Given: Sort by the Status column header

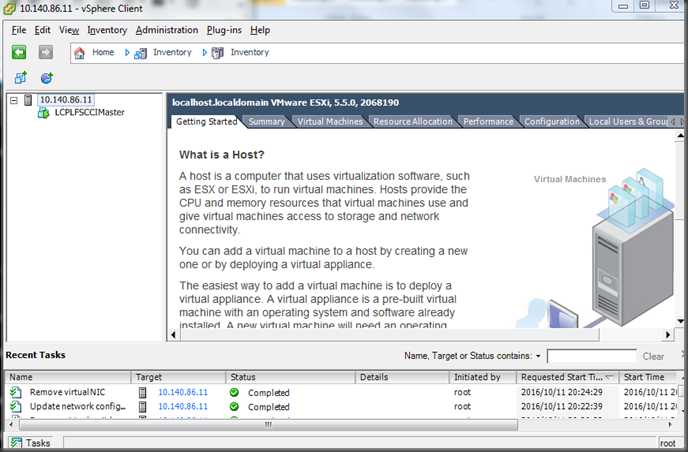Looking at the screenshot, I should 290,377.
